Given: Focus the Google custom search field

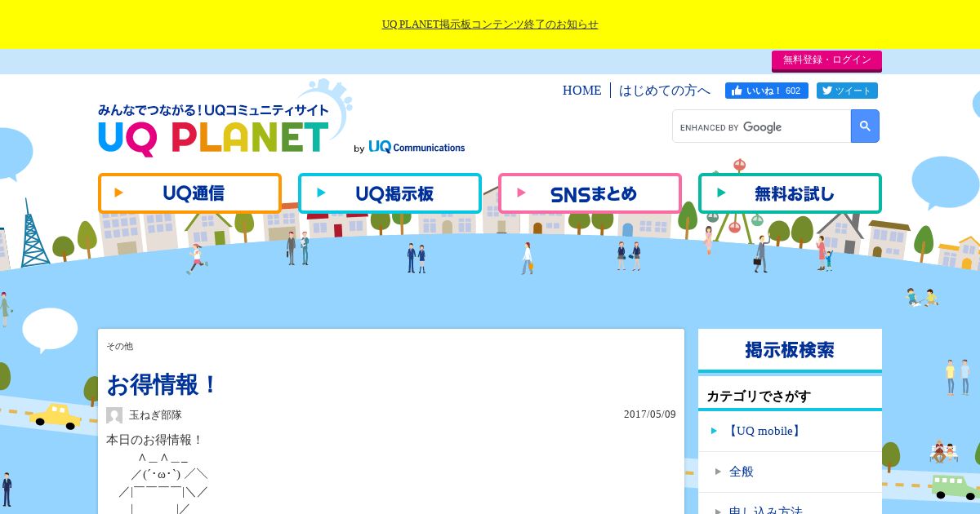Looking at the screenshot, I should (761, 126).
